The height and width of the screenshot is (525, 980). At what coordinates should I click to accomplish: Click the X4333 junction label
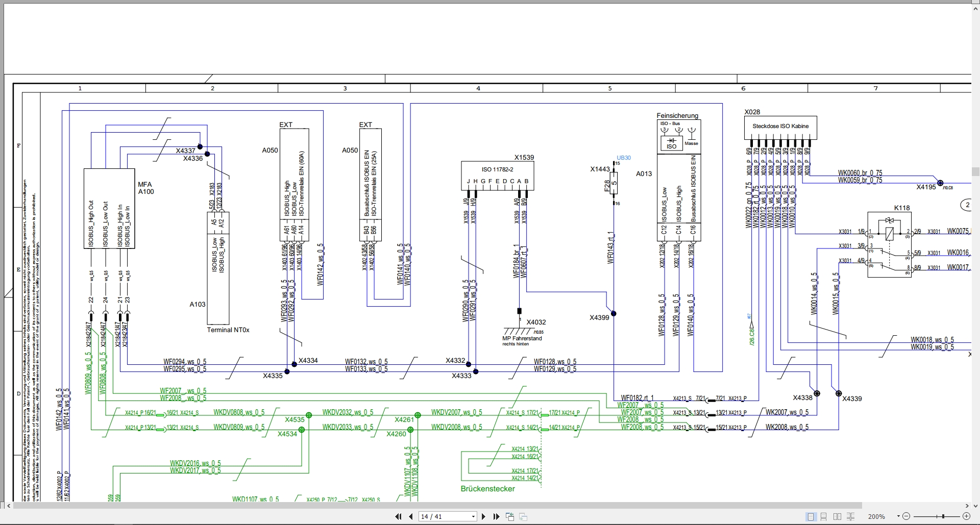pyautogui.click(x=461, y=376)
